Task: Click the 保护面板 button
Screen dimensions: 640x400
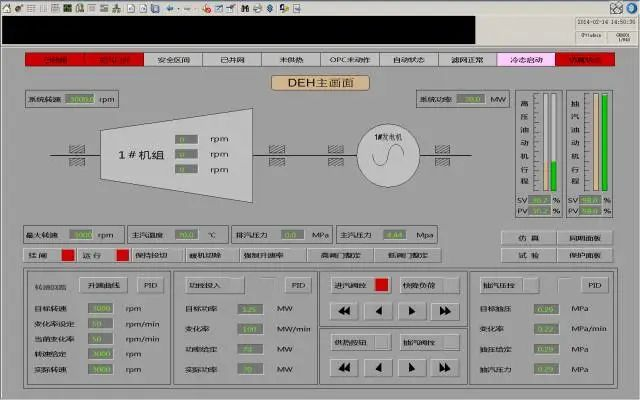Action: click(x=584, y=255)
